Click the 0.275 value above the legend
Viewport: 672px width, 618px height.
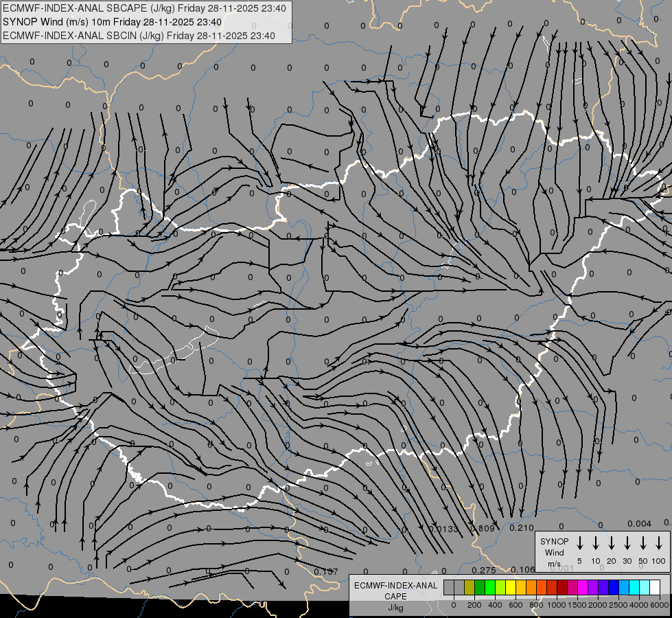(x=484, y=570)
